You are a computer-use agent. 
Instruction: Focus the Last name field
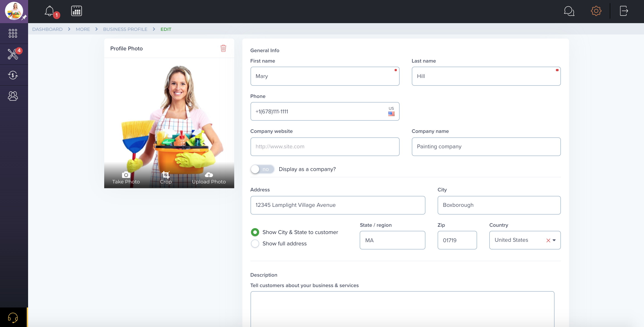pyautogui.click(x=486, y=76)
